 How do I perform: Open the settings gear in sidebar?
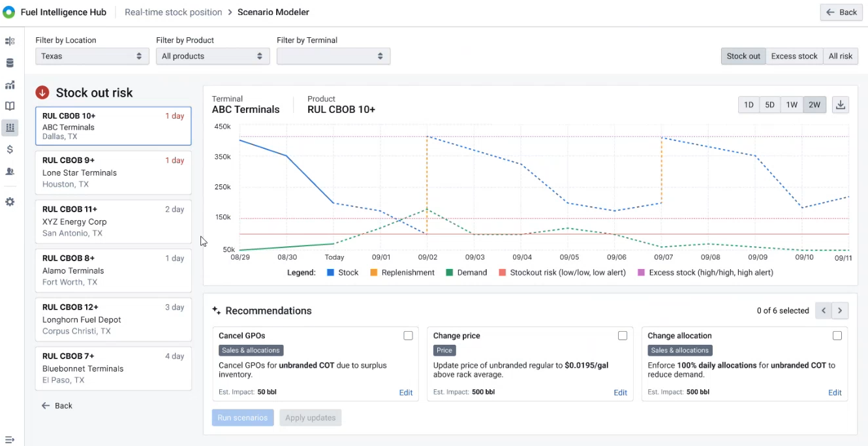point(10,202)
